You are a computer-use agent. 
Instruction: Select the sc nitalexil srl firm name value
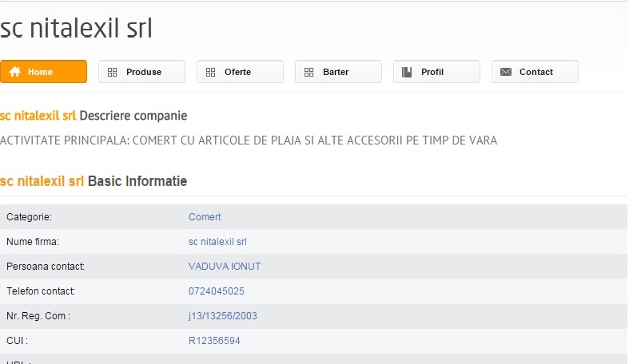[x=217, y=242]
